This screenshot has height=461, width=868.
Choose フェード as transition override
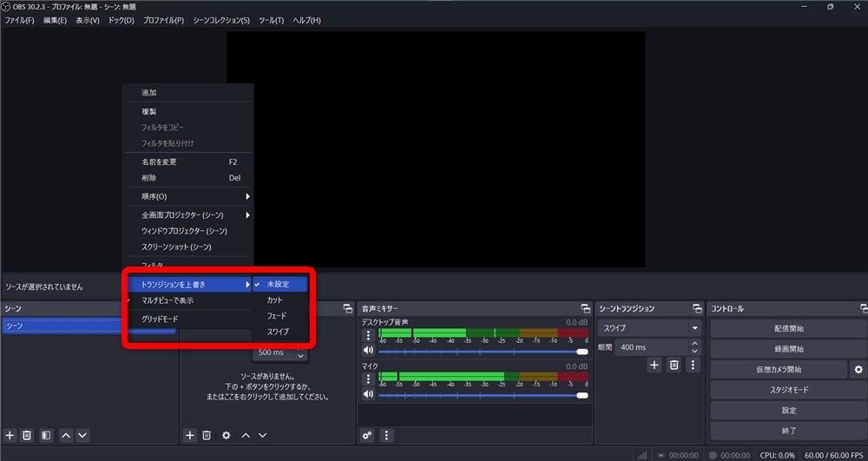[279, 316]
